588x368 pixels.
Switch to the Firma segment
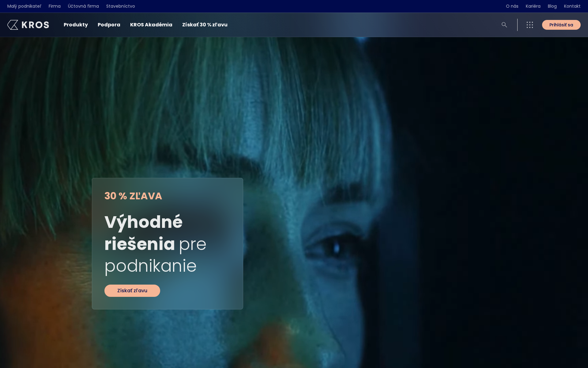[x=54, y=6]
